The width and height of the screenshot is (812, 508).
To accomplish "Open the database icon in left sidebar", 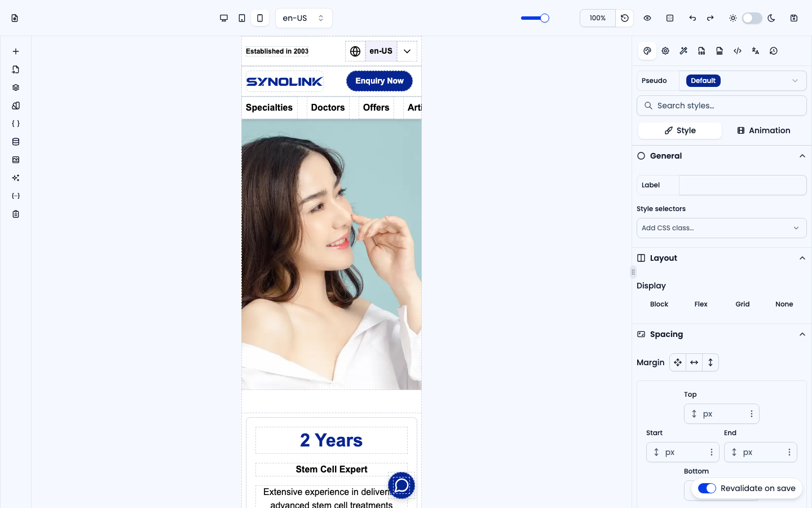I will coord(16,142).
